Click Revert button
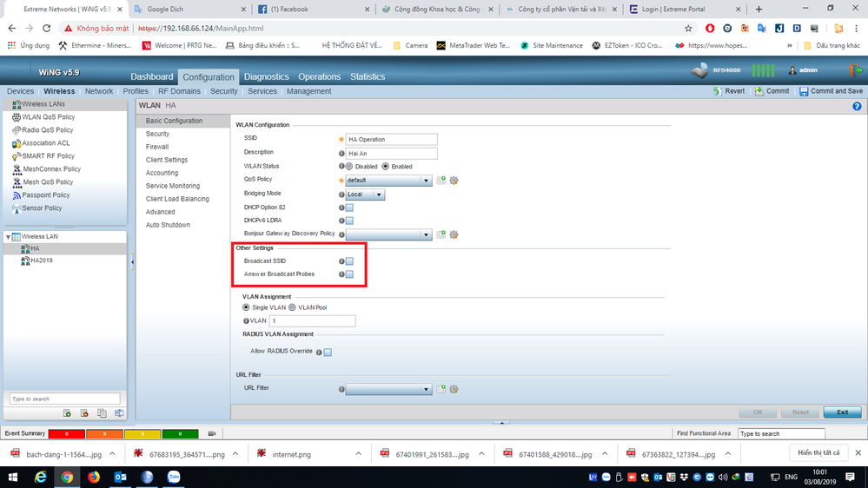 [x=729, y=91]
